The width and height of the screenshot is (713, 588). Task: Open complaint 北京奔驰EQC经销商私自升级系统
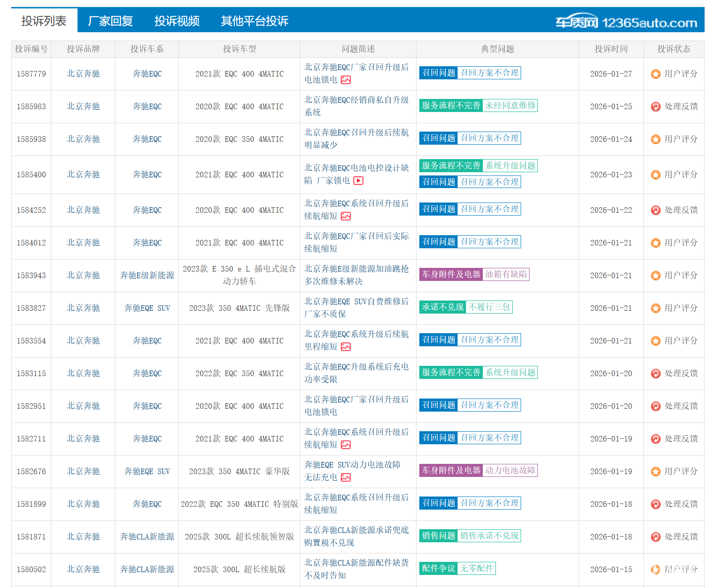click(356, 106)
